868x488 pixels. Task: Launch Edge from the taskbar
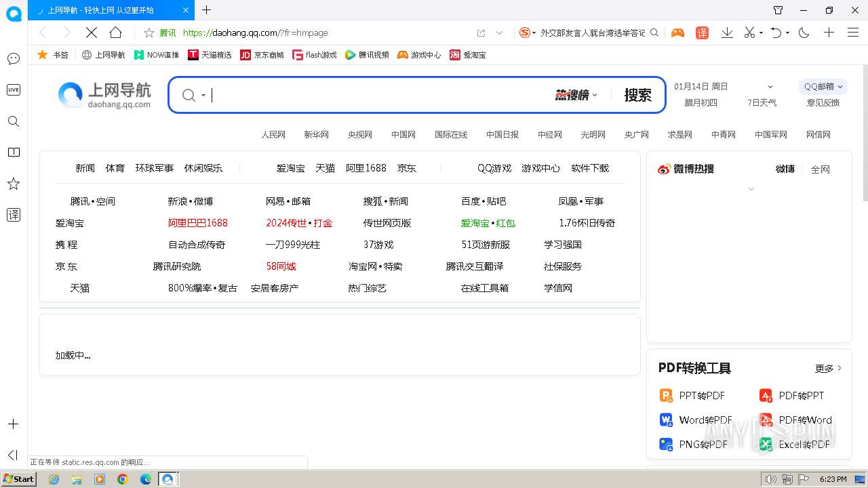[145, 479]
